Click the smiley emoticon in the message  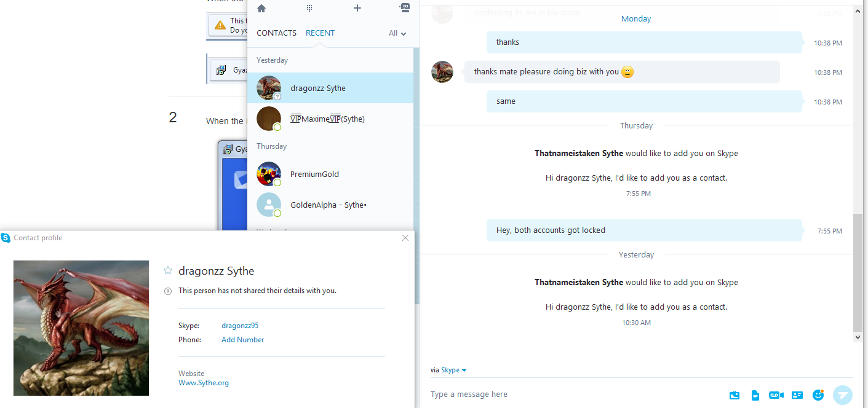pos(627,72)
